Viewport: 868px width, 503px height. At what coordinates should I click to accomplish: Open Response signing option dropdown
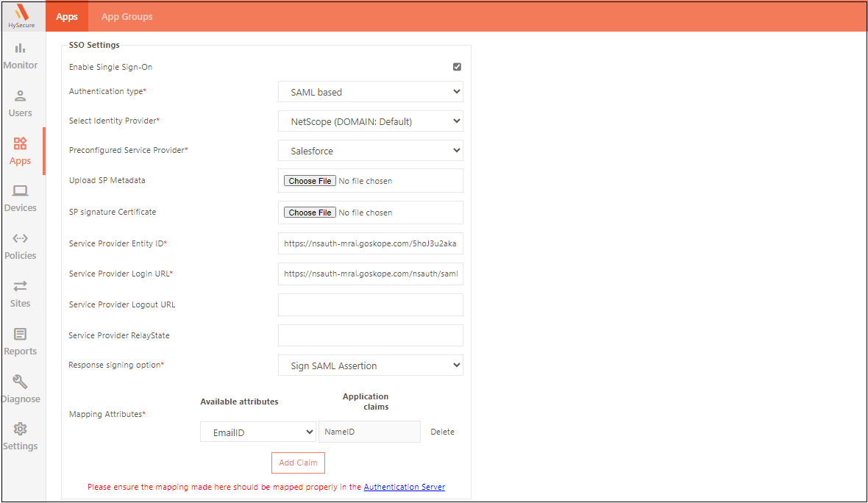(371, 365)
